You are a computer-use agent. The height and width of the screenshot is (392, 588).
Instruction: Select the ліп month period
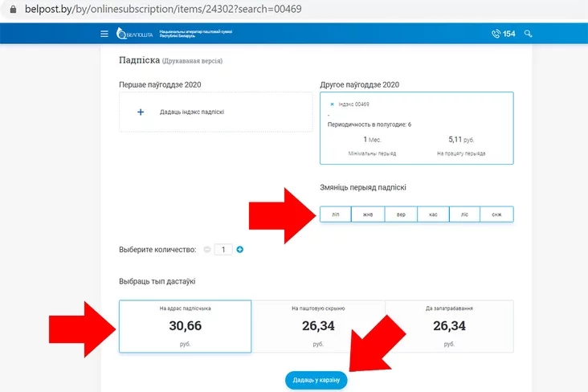336,214
